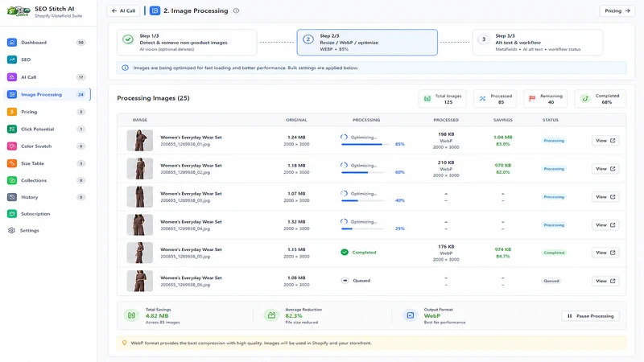
Task: Click the 'Processing Images (25)' heading
Action: point(153,98)
